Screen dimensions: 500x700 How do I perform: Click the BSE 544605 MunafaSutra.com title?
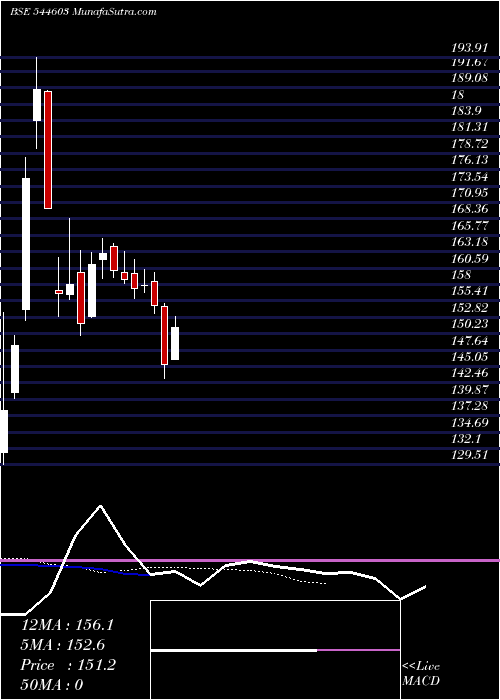(83, 12)
